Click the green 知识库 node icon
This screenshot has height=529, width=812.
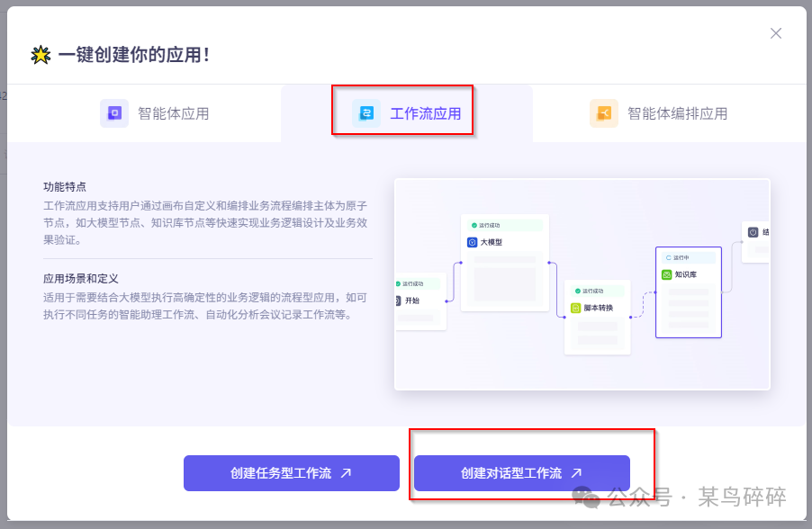coord(666,274)
